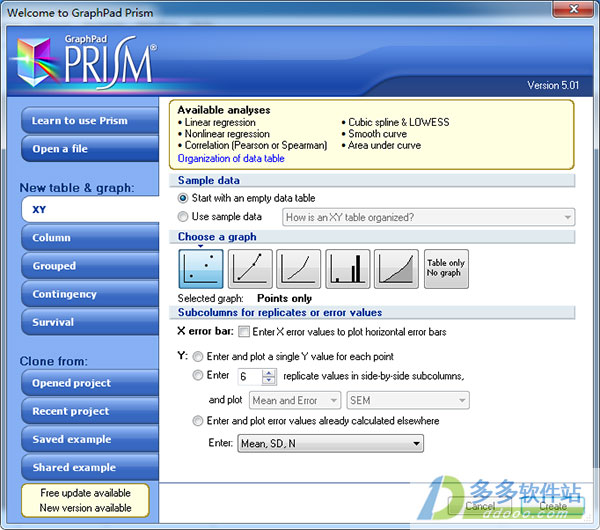The image size is (600, 530).
Task: Click the Create button
Action: point(553,506)
